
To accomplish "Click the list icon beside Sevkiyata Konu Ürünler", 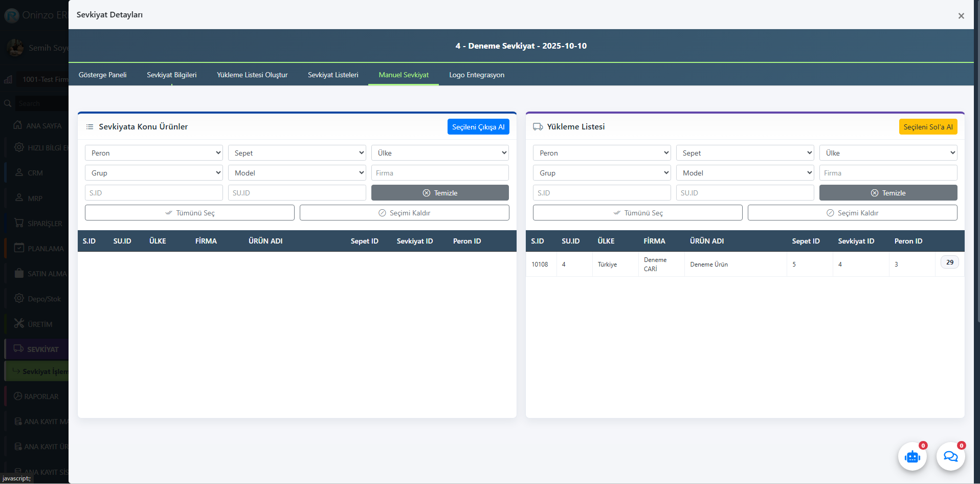I will pos(90,127).
